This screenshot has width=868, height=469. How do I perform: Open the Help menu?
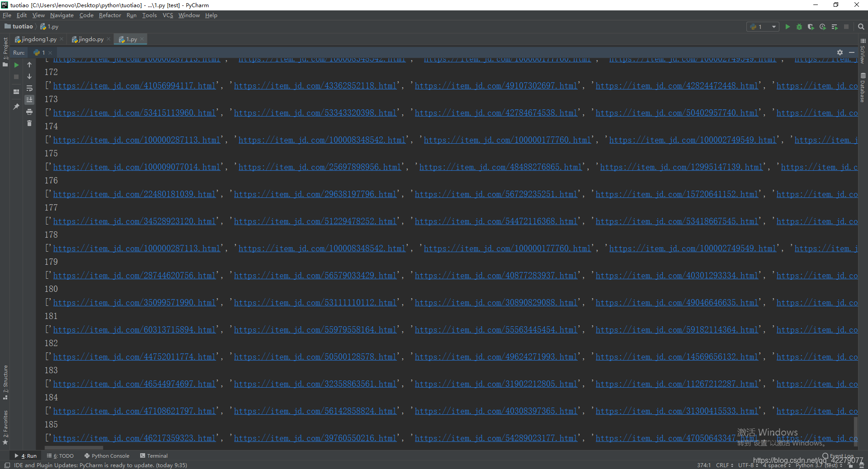[x=211, y=15]
